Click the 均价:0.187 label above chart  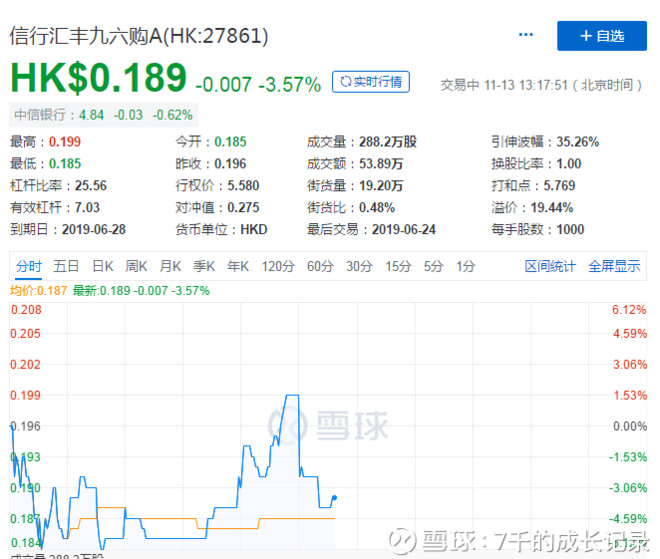pyautogui.click(x=38, y=290)
